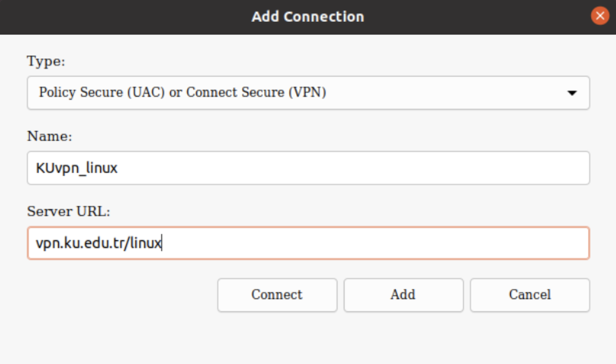Viewport: 616px width, 364px height.
Task: Click the Type: label above the dropdown
Action: (45, 61)
